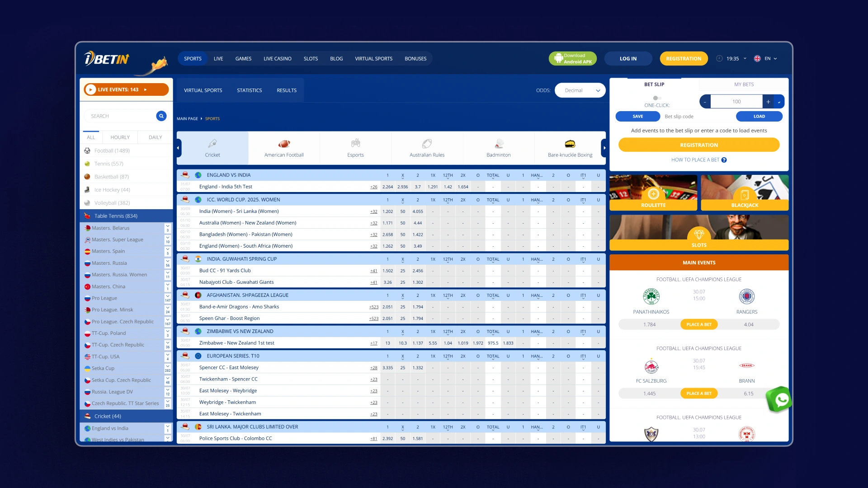The height and width of the screenshot is (488, 868).
Task: Click the Save bet slip button
Action: coord(637,117)
